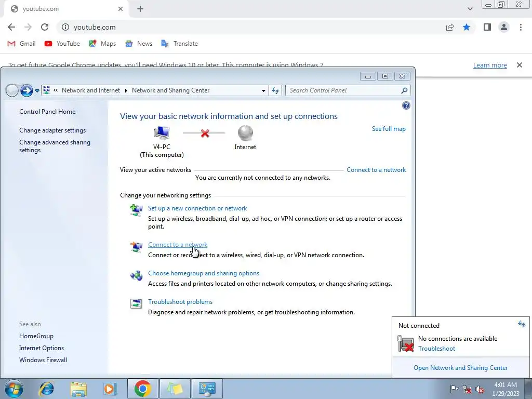Reload the youtube.com page
532x399 pixels.
[45, 27]
